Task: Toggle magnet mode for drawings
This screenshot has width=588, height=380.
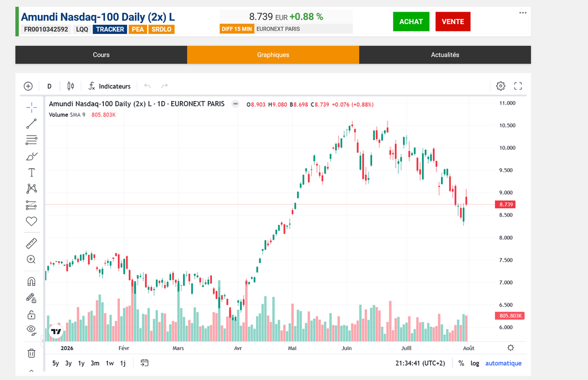Action: [32, 281]
